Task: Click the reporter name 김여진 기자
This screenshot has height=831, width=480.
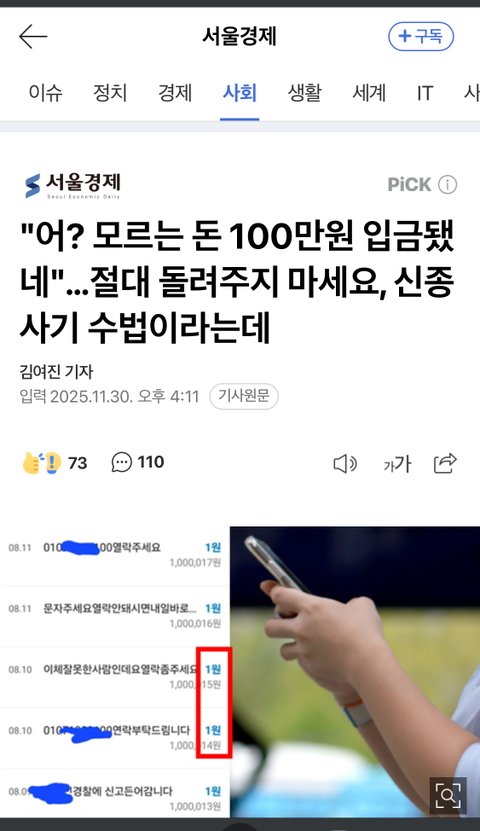Action: pyautogui.click(x=56, y=372)
